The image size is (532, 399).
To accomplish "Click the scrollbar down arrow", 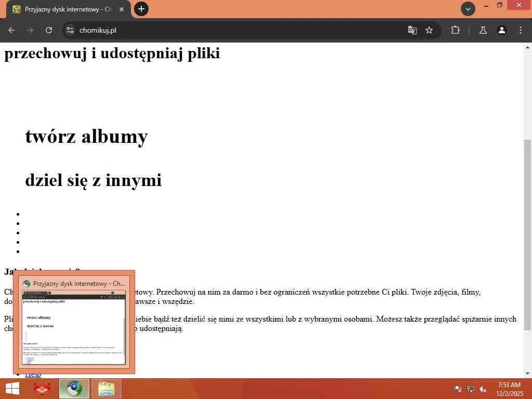I will click(527, 374).
